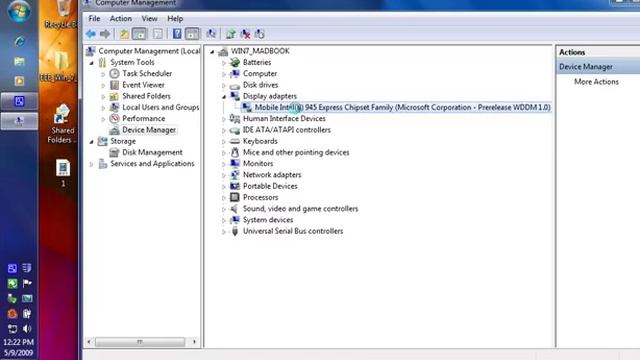Open Windows Explorer from taskbar
This screenshot has height=360, width=640.
click(19, 62)
